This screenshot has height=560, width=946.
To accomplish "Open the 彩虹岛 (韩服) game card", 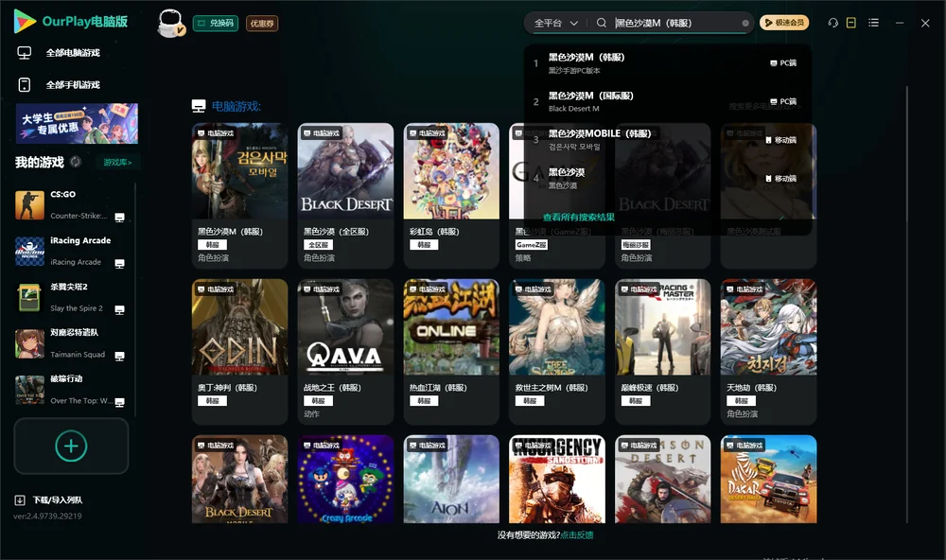I will 451,196.
